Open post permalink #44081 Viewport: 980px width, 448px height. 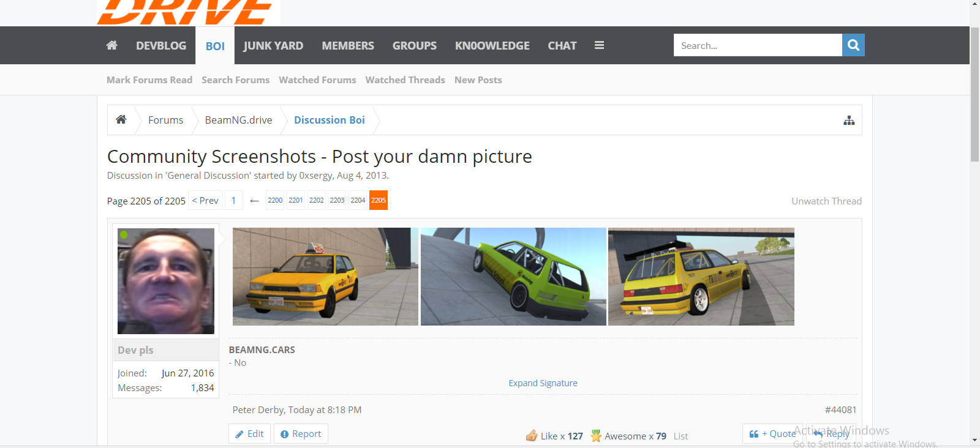[840, 410]
